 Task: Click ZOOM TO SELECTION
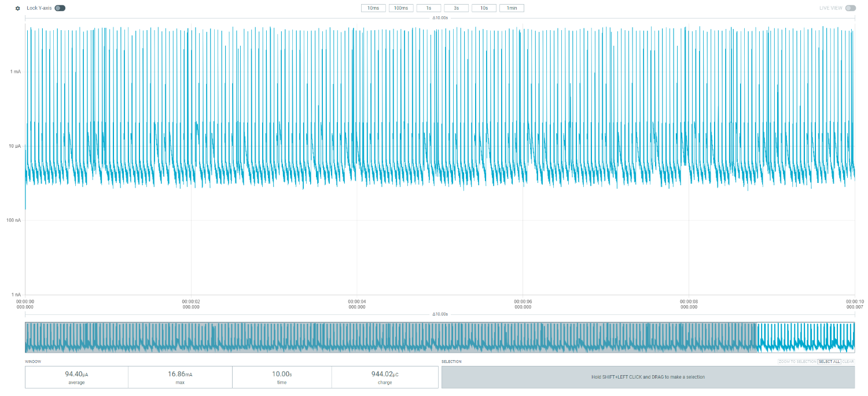click(797, 362)
